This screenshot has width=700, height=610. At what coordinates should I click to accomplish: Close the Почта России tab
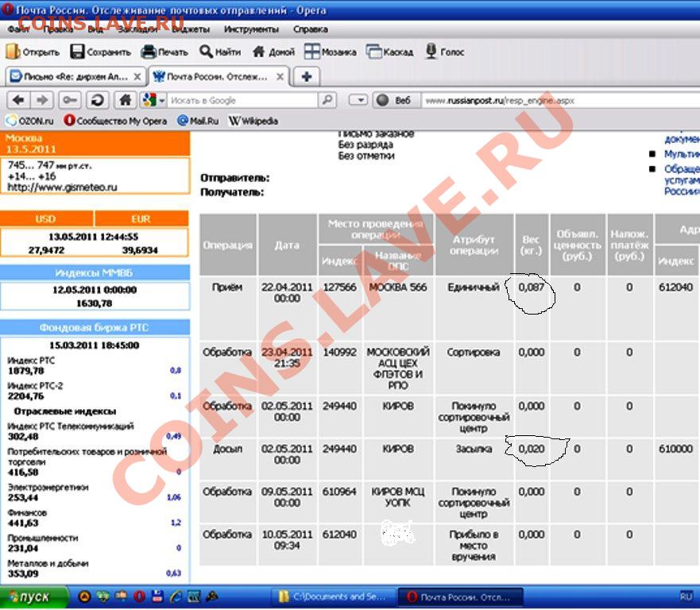(x=280, y=77)
